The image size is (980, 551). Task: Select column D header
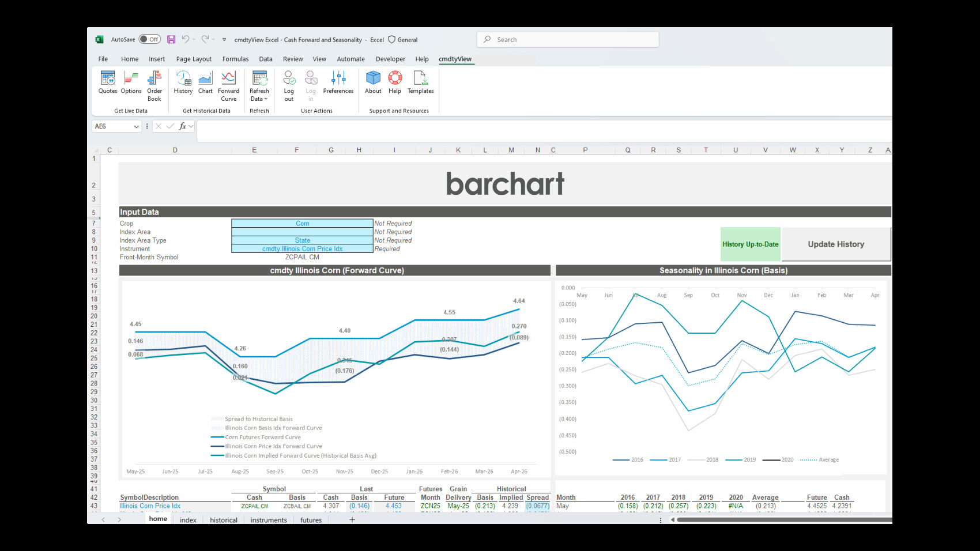pyautogui.click(x=175, y=150)
